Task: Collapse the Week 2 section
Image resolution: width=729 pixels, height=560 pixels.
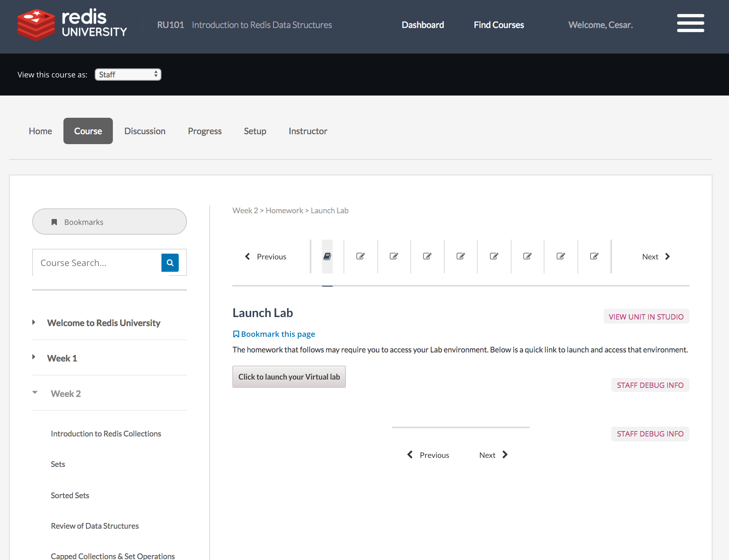Action: (65, 394)
